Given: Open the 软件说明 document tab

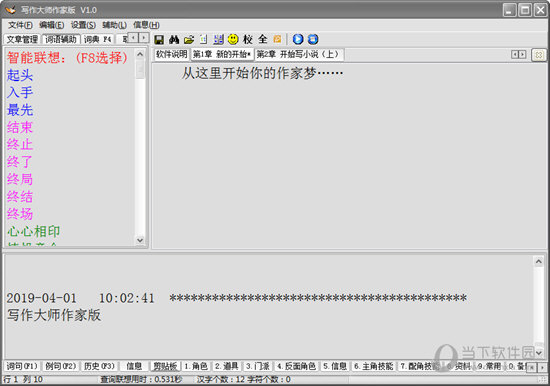Looking at the screenshot, I should [x=172, y=54].
